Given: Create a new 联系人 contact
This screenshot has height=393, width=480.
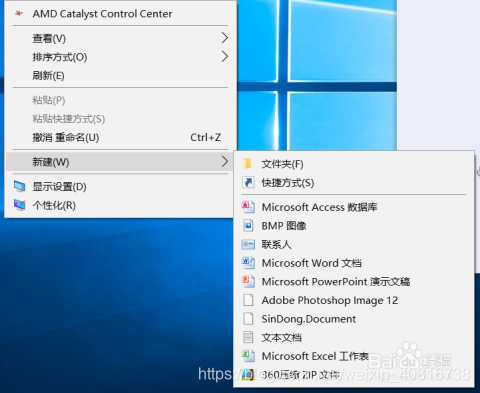Looking at the screenshot, I should pyautogui.click(x=354, y=244).
